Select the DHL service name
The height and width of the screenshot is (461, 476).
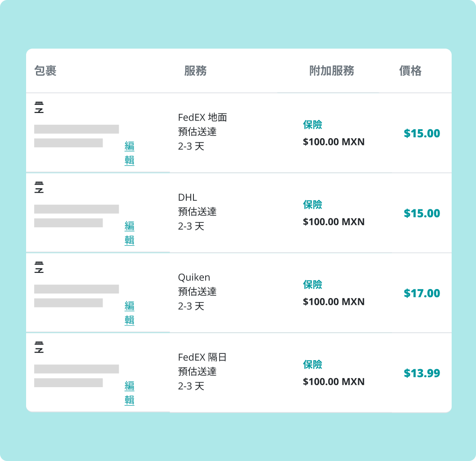188,198
